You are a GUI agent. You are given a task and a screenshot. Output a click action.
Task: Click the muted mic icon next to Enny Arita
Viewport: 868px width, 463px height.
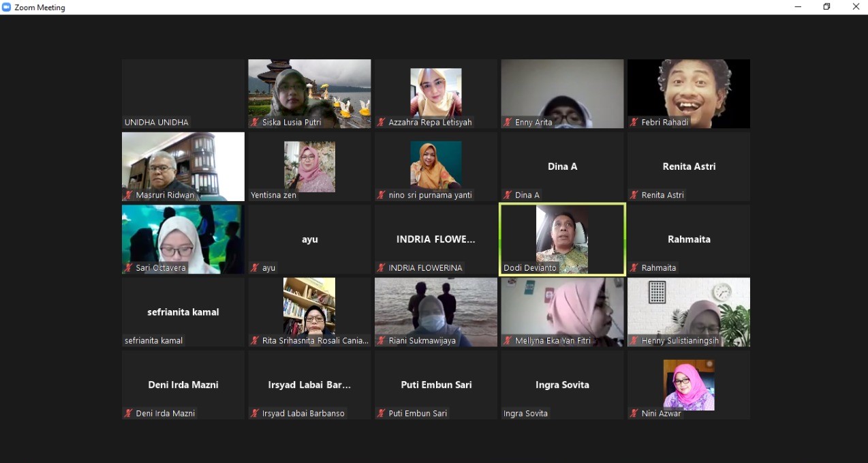point(508,123)
